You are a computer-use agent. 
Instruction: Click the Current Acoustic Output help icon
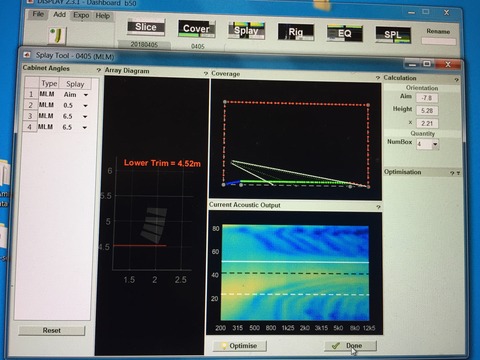click(x=378, y=207)
